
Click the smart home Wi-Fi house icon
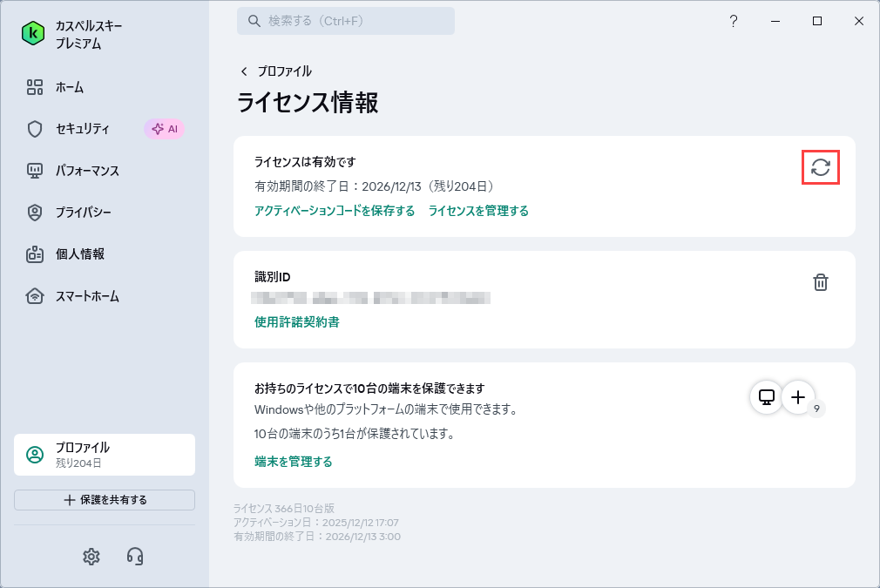[x=35, y=295]
